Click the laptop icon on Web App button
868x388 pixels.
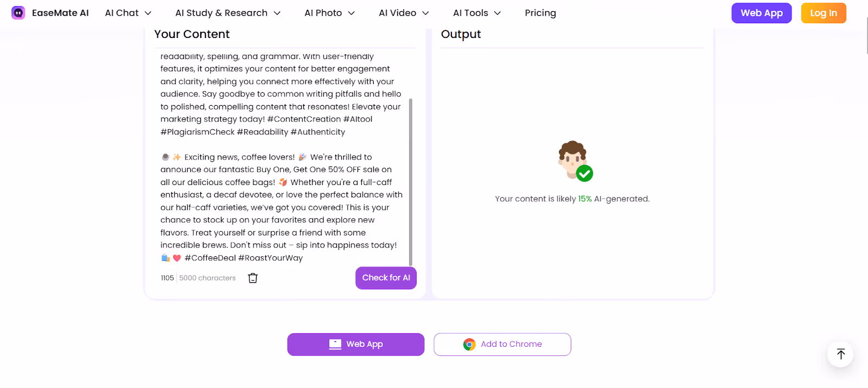point(334,344)
